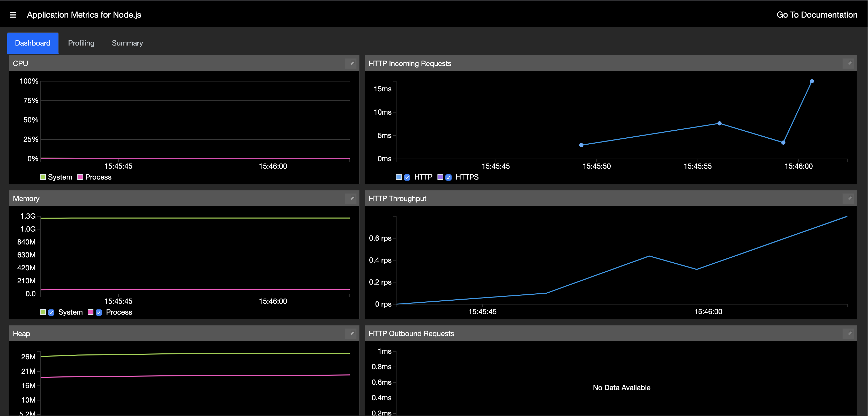Viewport: 868px width, 416px height.
Task: Toggle the HTTPS series checkbox
Action: point(448,177)
